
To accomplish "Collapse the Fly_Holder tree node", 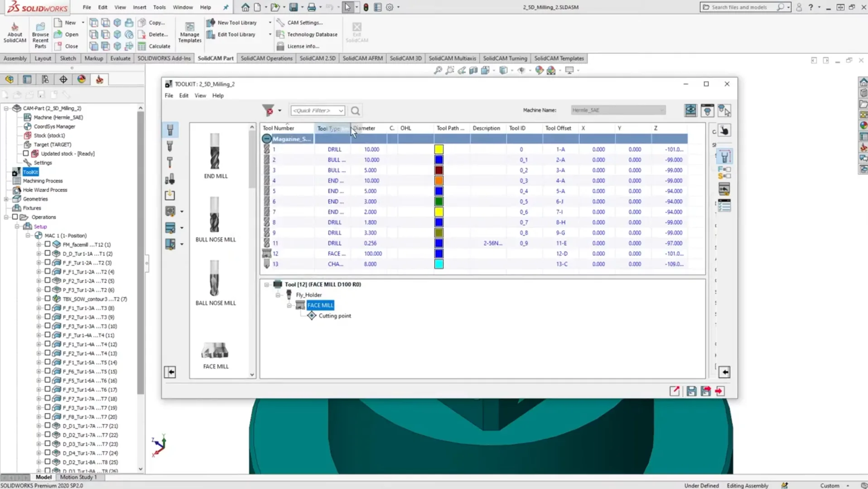I will pos(278,295).
